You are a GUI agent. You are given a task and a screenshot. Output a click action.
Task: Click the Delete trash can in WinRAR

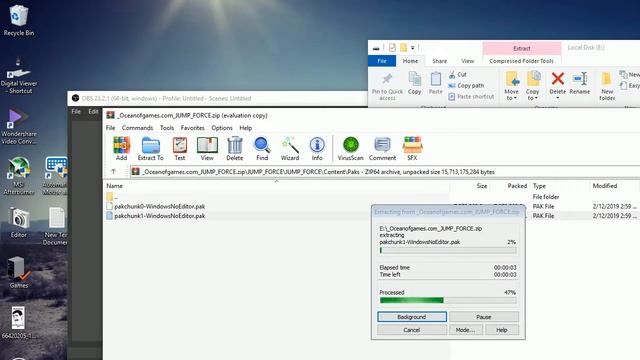235,149
